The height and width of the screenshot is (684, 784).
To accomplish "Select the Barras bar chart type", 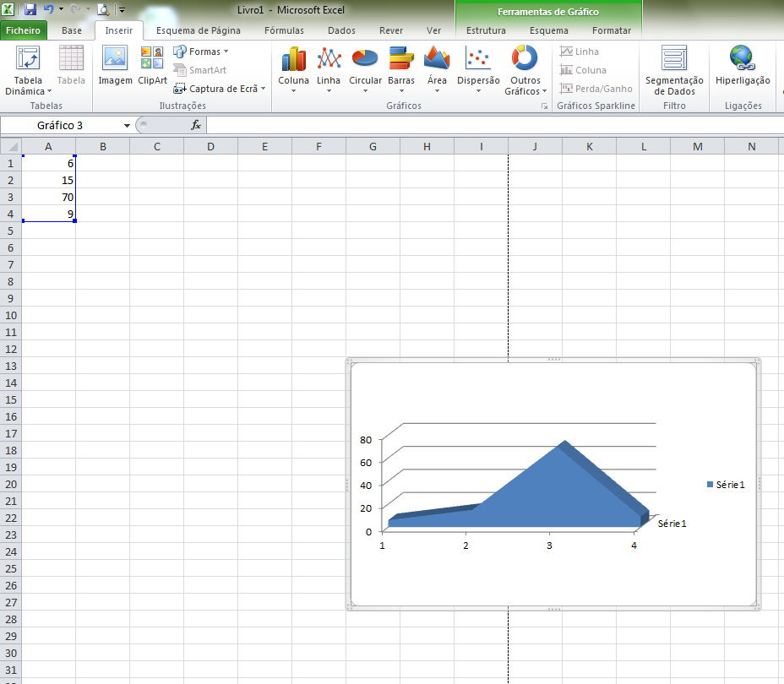I will coord(401,70).
